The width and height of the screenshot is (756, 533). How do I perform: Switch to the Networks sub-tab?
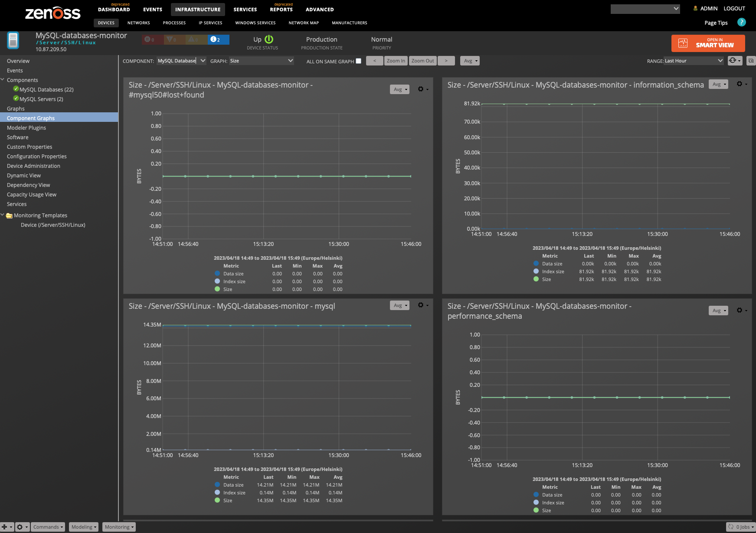pos(139,23)
